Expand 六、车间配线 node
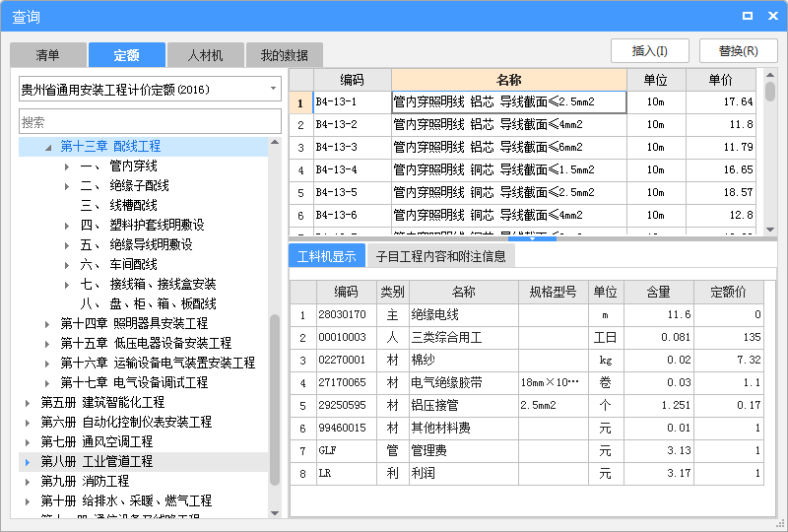The image size is (788, 532). click(x=67, y=265)
